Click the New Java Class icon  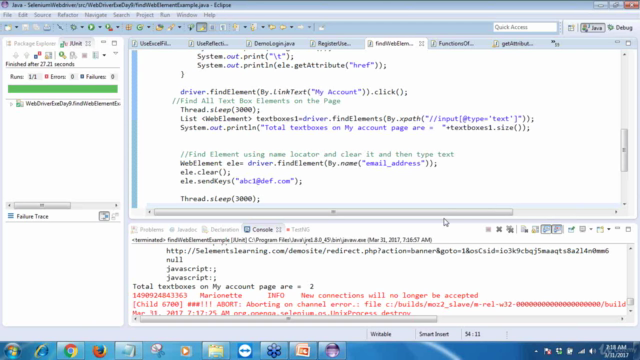click(x=140, y=27)
